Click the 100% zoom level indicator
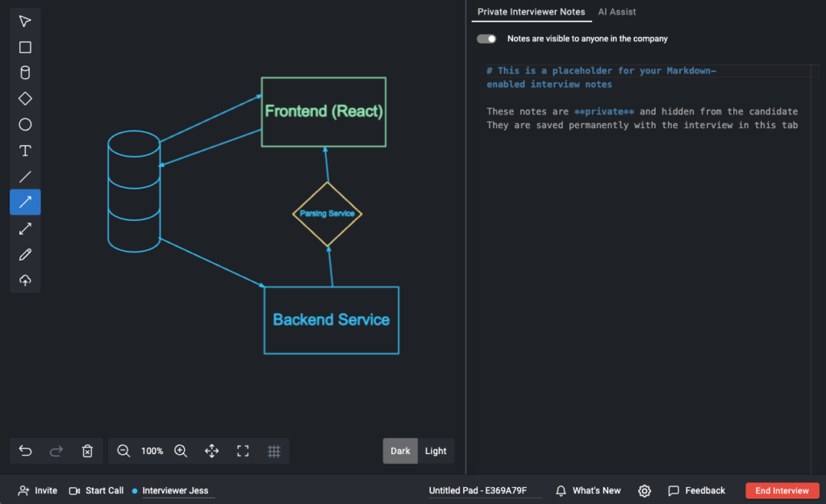This screenshot has width=826, height=504. coord(152,452)
